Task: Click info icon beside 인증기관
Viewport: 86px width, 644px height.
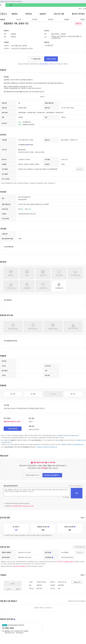Action: pos(50,553)
